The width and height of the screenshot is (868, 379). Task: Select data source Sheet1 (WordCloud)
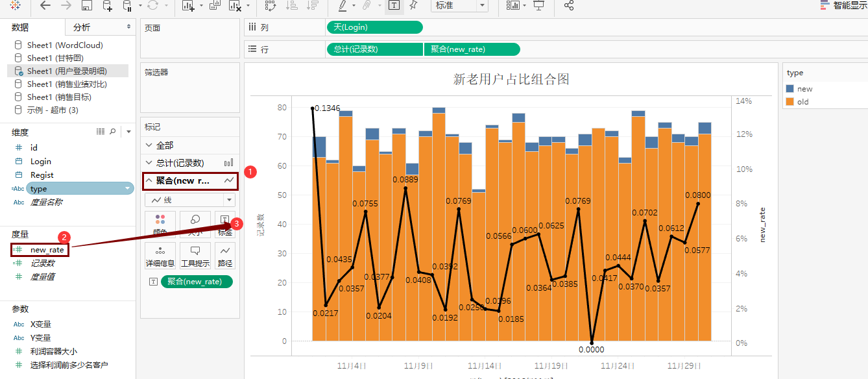click(x=65, y=45)
